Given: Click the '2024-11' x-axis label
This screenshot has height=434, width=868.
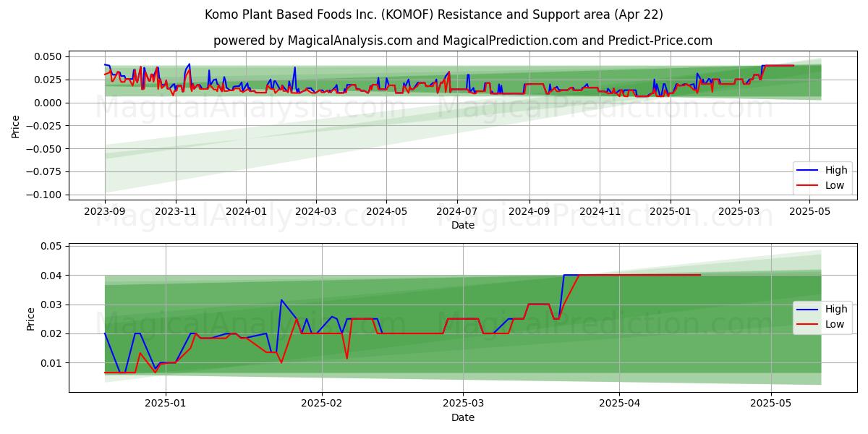Looking at the screenshot, I should coord(599,211).
